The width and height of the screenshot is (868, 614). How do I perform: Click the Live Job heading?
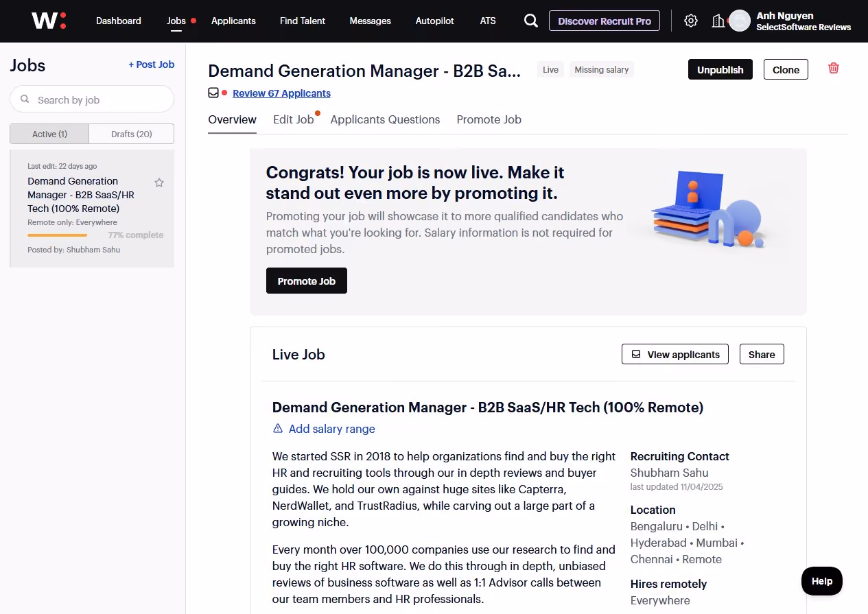coord(298,355)
